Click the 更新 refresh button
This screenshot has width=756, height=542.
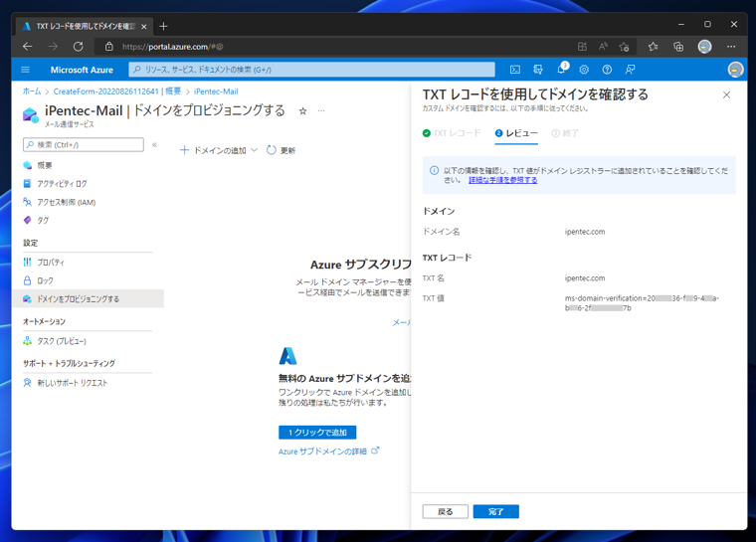[x=282, y=150]
